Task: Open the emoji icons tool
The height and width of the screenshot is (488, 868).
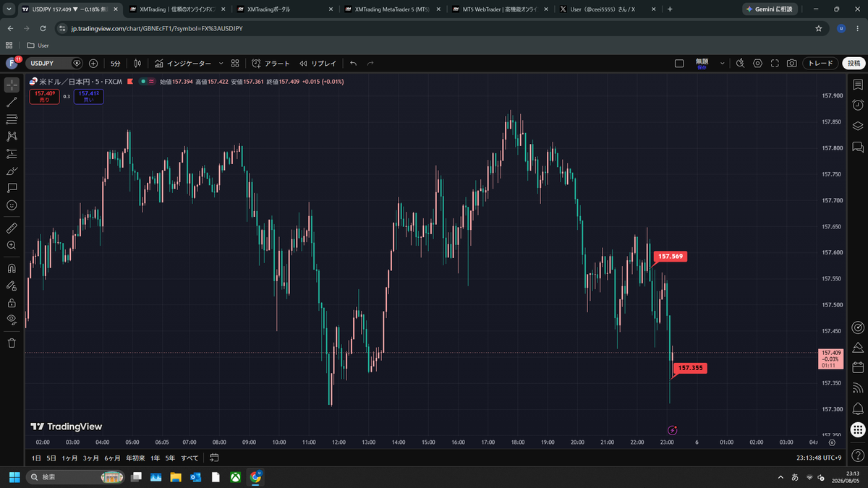Action: point(12,205)
